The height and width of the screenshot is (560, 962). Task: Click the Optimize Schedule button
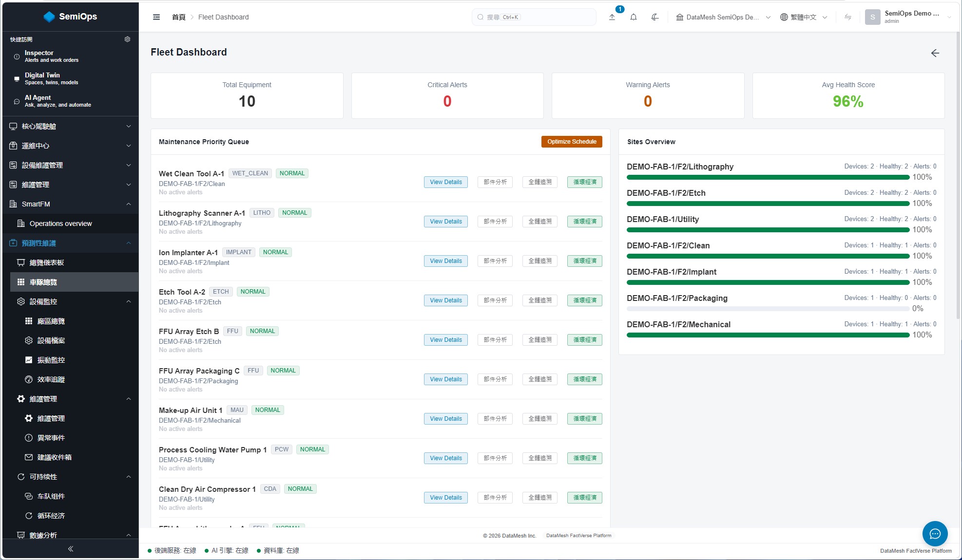tap(572, 142)
